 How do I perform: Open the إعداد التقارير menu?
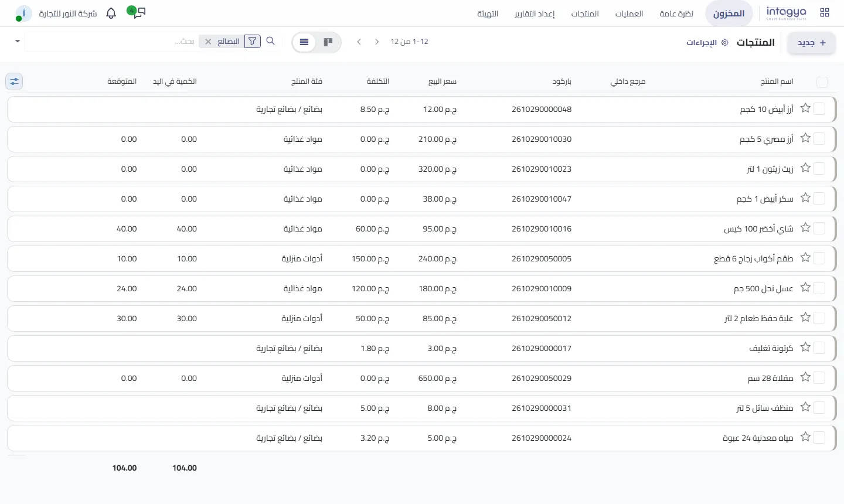tap(535, 13)
